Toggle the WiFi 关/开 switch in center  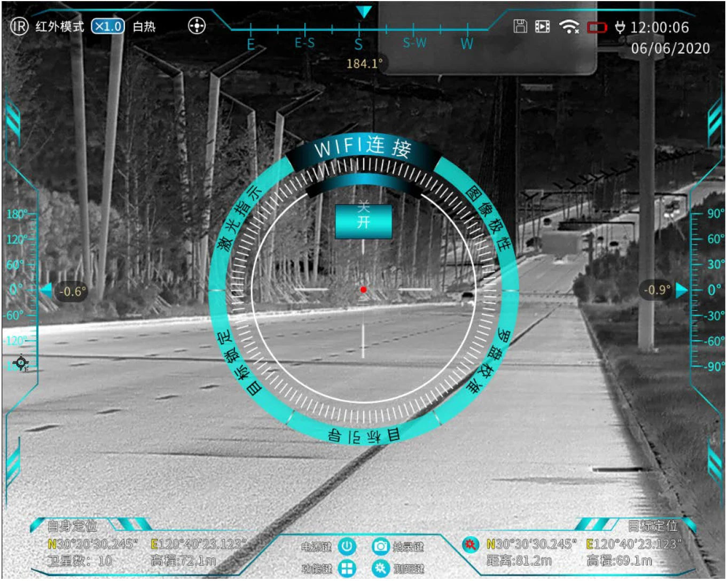(363, 221)
